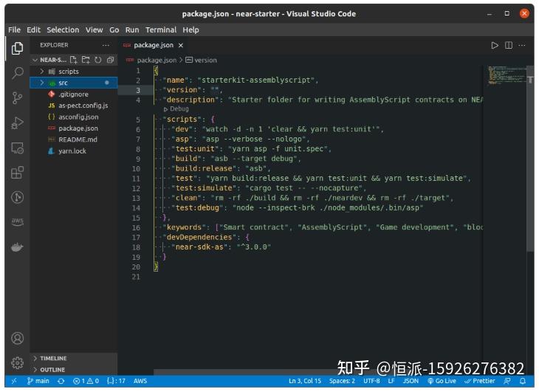The height and width of the screenshot is (392, 539).
Task: Expand the TIMELINE section
Action: point(74,358)
